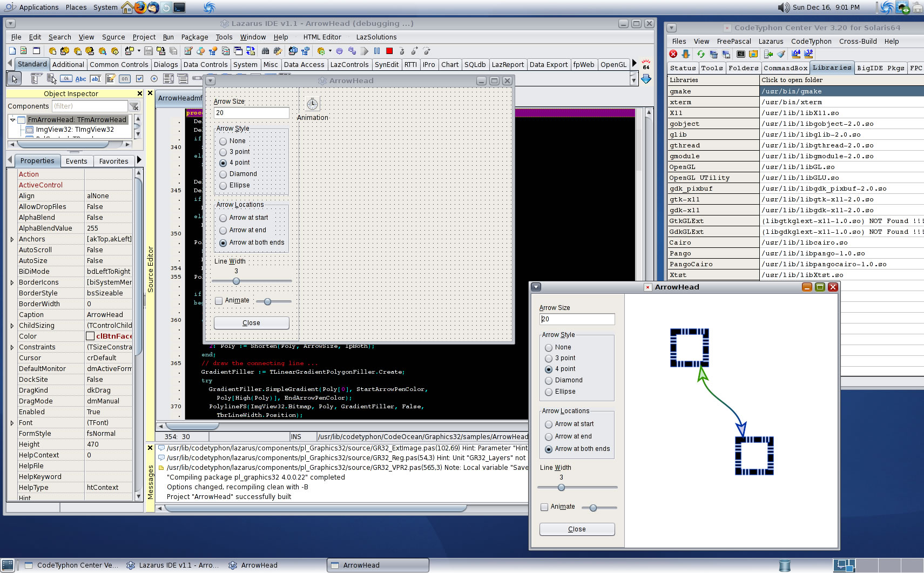Image resolution: width=924 pixels, height=573 pixels.
Task: Click the binoculars search icon
Action: click(x=265, y=51)
